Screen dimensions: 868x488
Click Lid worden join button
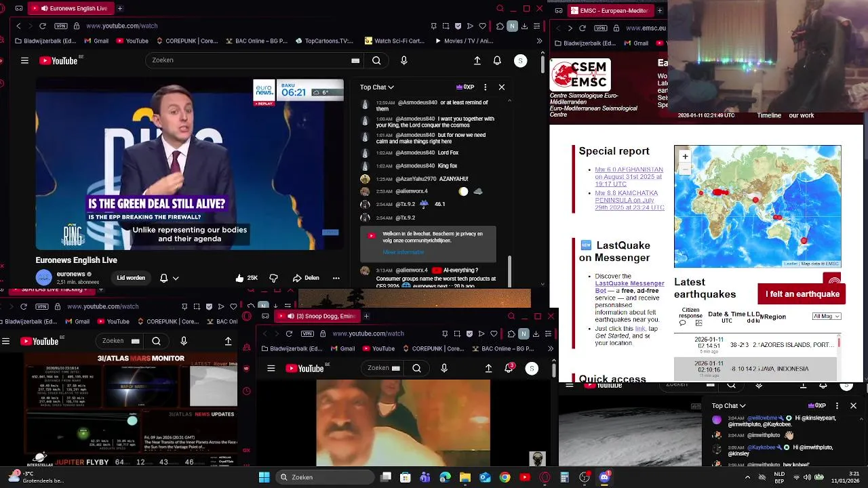coord(131,278)
